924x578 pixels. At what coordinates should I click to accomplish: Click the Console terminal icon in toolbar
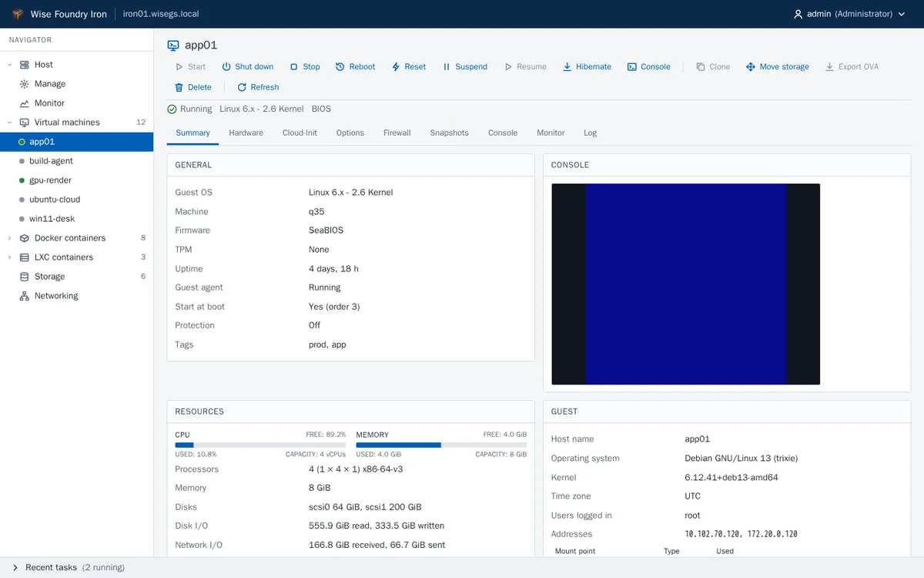[x=632, y=67]
